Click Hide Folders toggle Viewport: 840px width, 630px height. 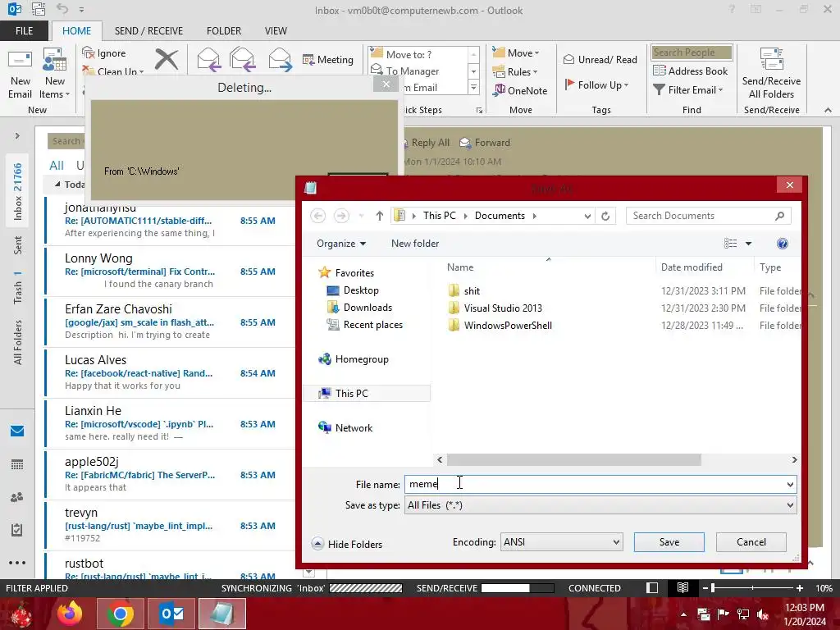pos(347,545)
